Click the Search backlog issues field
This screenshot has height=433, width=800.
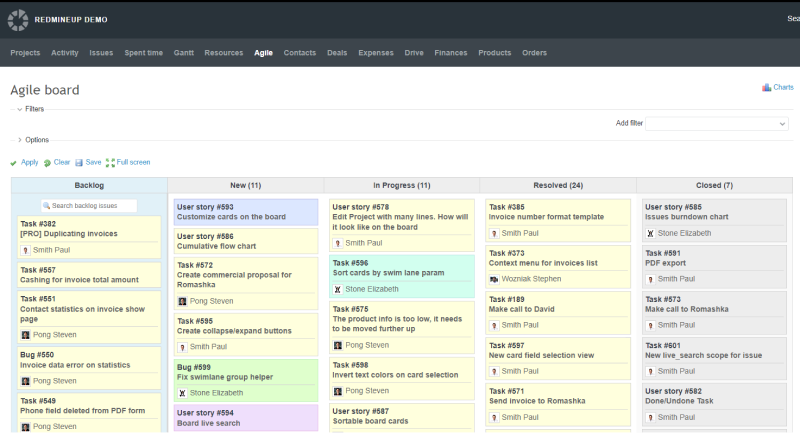pyautogui.click(x=90, y=205)
